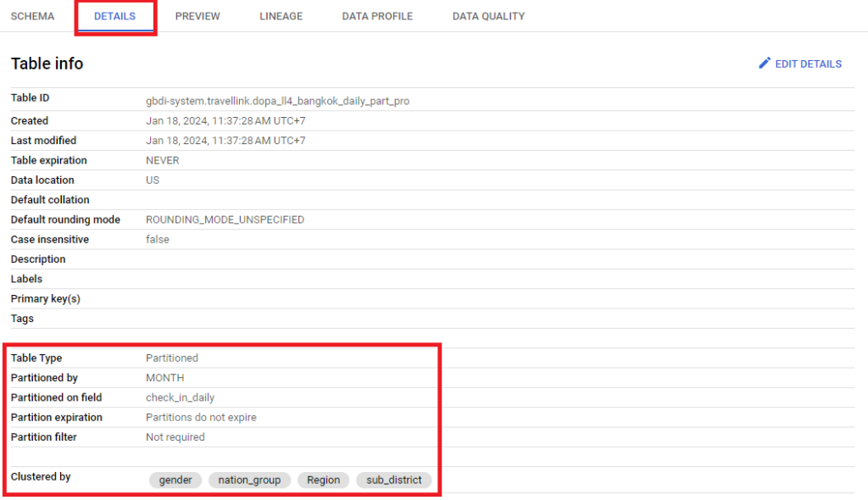Open the PREVIEW tab
The width and height of the screenshot is (868, 500).
point(198,16)
